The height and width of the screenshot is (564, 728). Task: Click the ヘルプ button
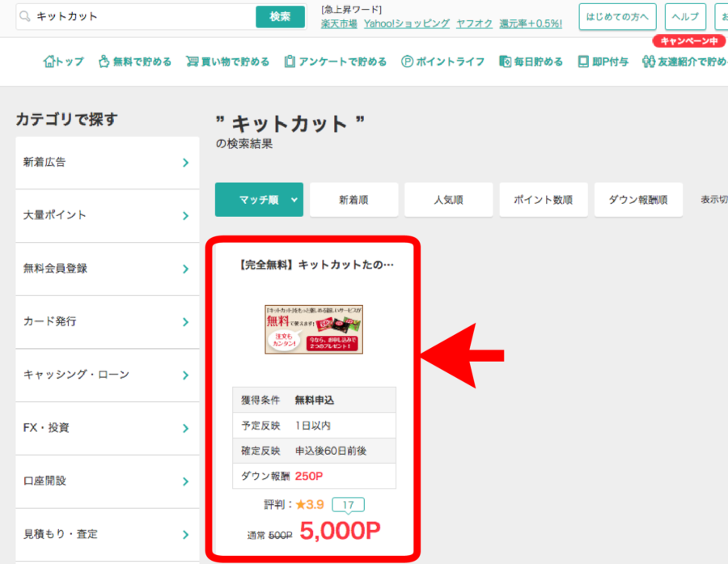[x=685, y=17]
